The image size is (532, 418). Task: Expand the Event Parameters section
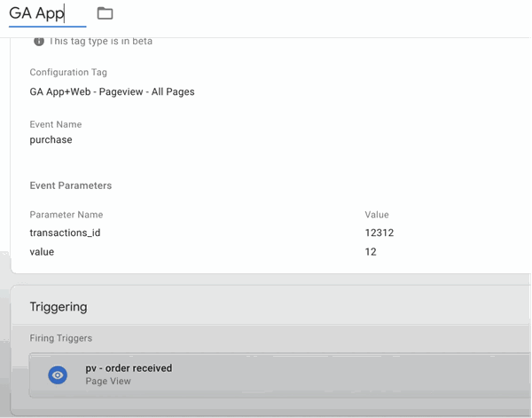pos(70,185)
